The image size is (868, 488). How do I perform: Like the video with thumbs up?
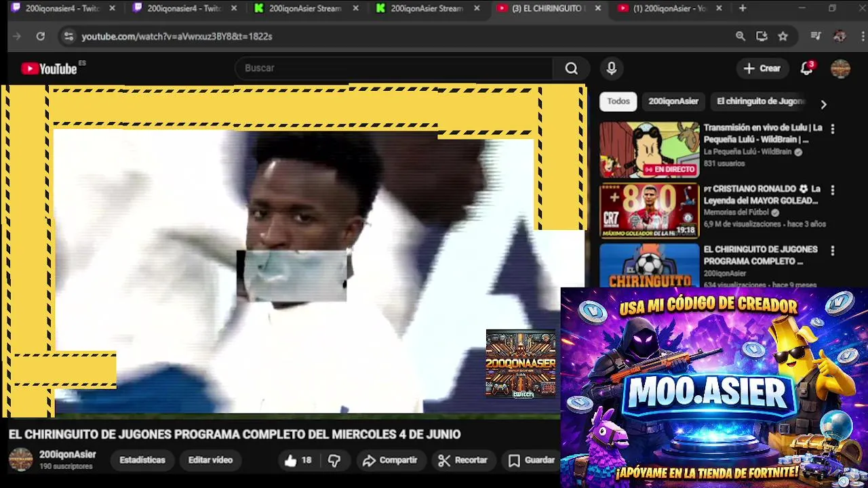291,461
